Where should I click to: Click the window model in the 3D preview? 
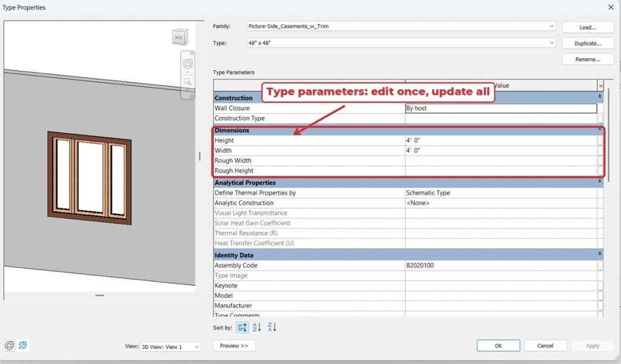[90, 178]
